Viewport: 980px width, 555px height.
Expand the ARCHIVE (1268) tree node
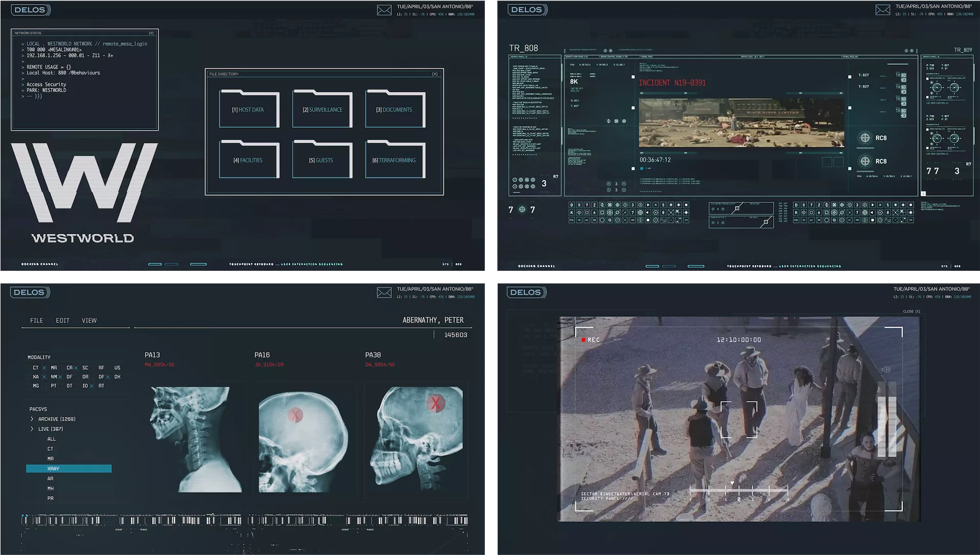pos(32,419)
